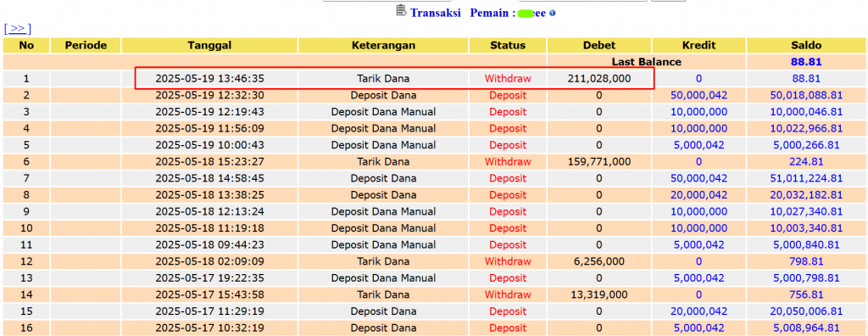Click the Transaksi heading text
This screenshot has height=336, width=868.
pos(435,13)
